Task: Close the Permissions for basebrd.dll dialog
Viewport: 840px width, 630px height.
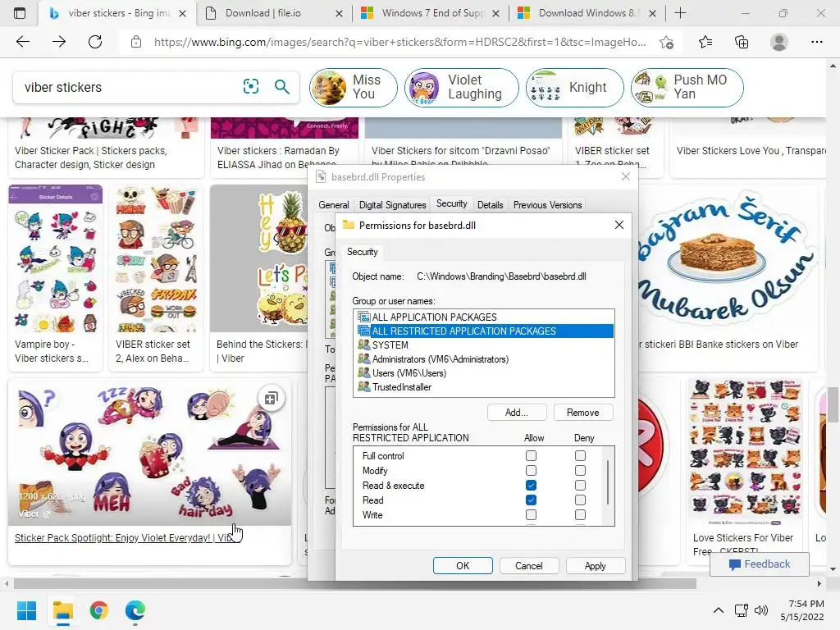Action: pos(619,225)
